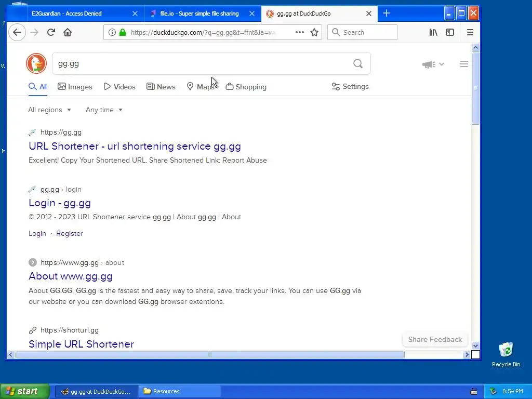Click the Share Feedback button

[x=435, y=339]
